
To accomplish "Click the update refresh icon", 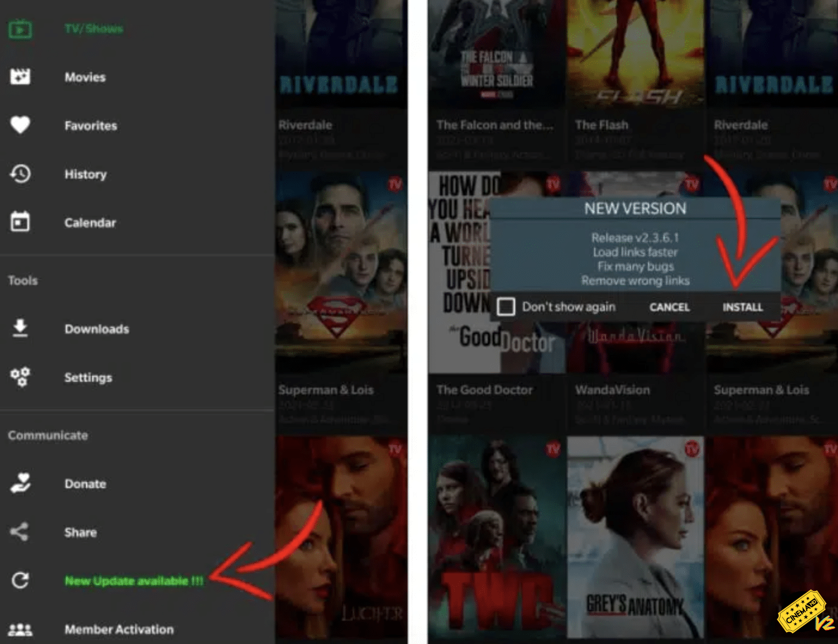I will coord(20,580).
